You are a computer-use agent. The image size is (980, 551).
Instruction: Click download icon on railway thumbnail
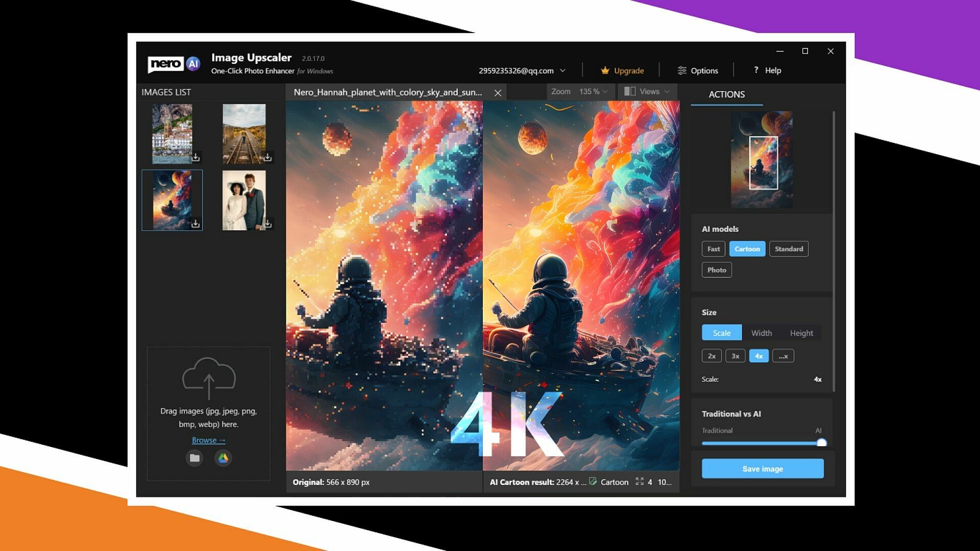click(x=267, y=157)
